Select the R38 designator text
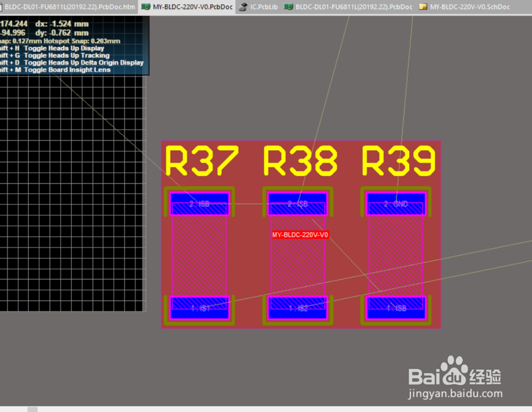Viewport: 532px width, 412px height. (x=300, y=161)
